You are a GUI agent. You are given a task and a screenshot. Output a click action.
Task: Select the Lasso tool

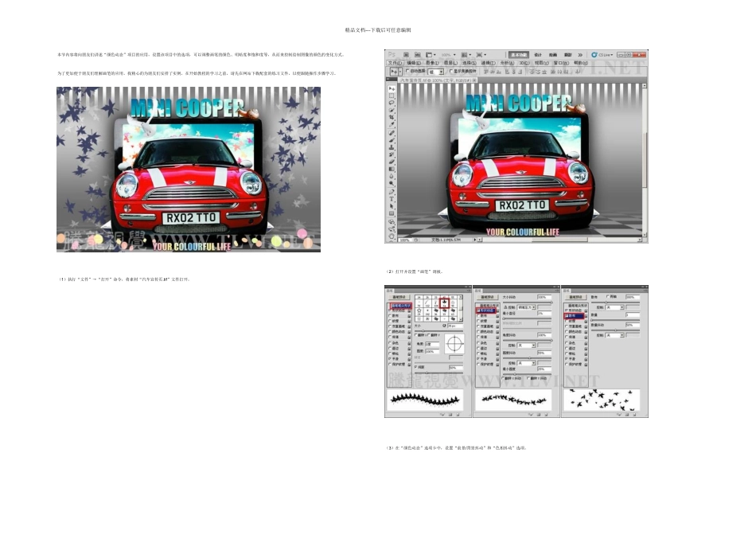point(392,103)
